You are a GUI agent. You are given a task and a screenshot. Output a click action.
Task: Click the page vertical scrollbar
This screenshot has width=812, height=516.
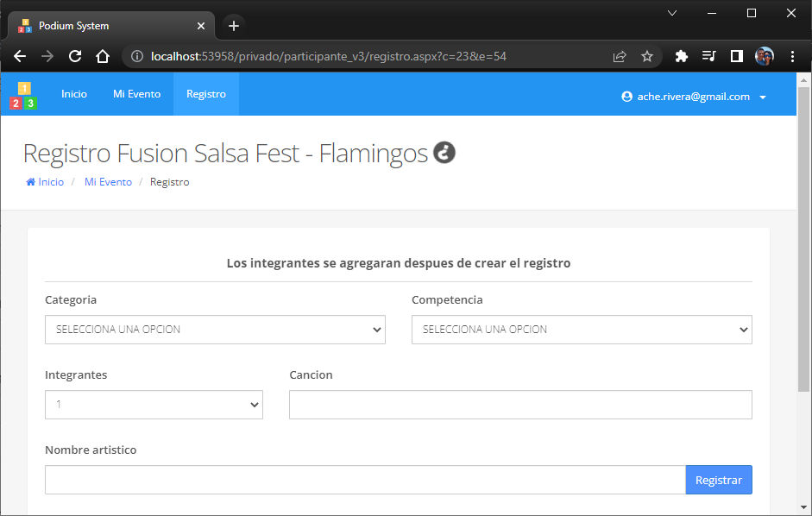803,239
